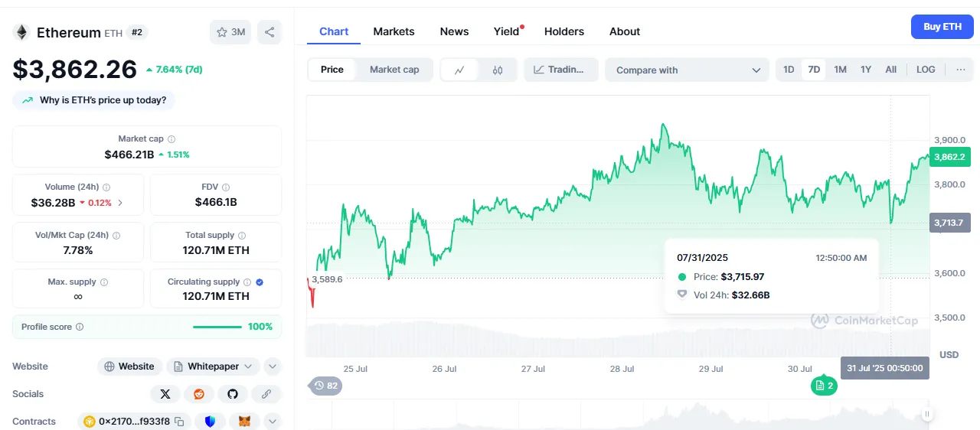Toggle chart to Market cap view
980x430 pixels.
click(394, 70)
